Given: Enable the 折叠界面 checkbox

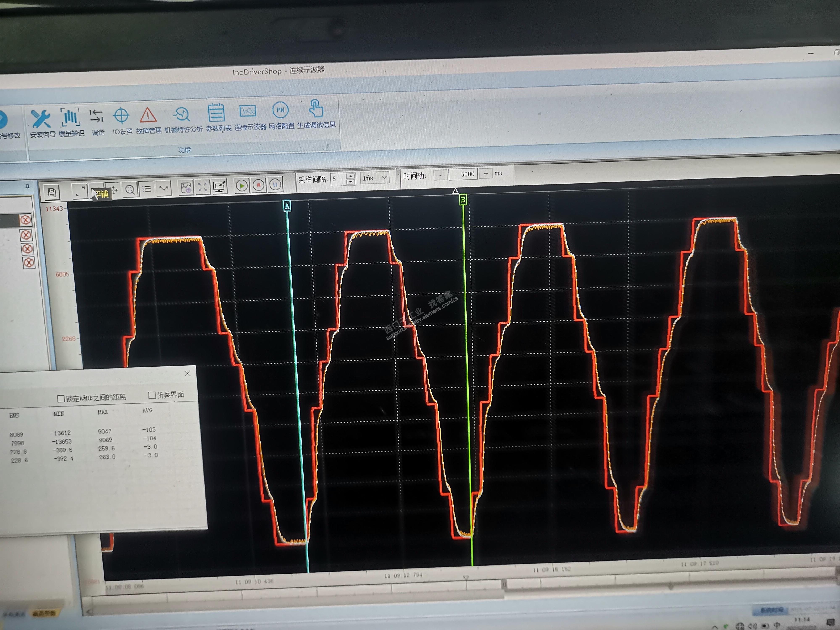Looking at the screenshot, I should [x=152, y=395].
